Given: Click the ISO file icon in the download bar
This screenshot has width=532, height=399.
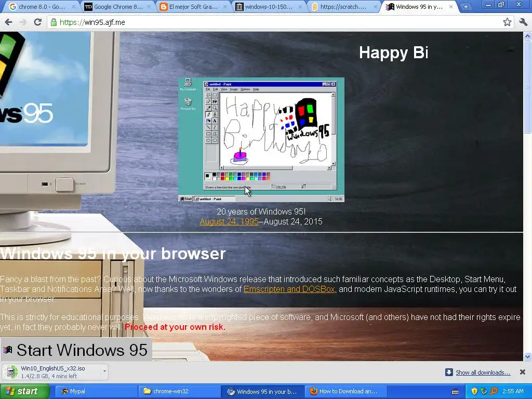Looking at the screenshot, I should [11, 372].
